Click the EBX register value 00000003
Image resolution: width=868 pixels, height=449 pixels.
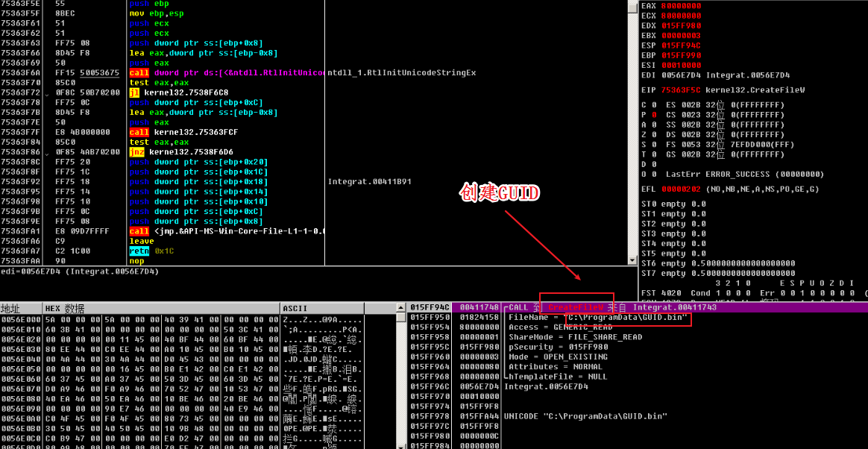[x=681, y=36]
